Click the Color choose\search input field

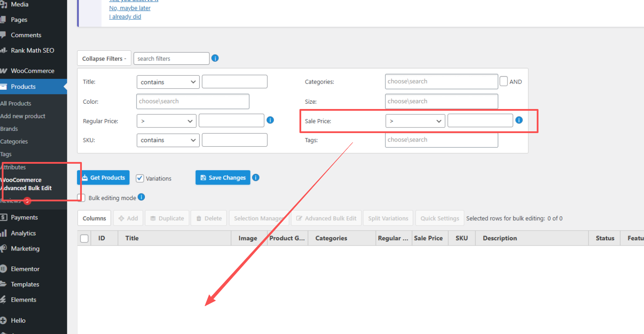click(x=193, y=101)
